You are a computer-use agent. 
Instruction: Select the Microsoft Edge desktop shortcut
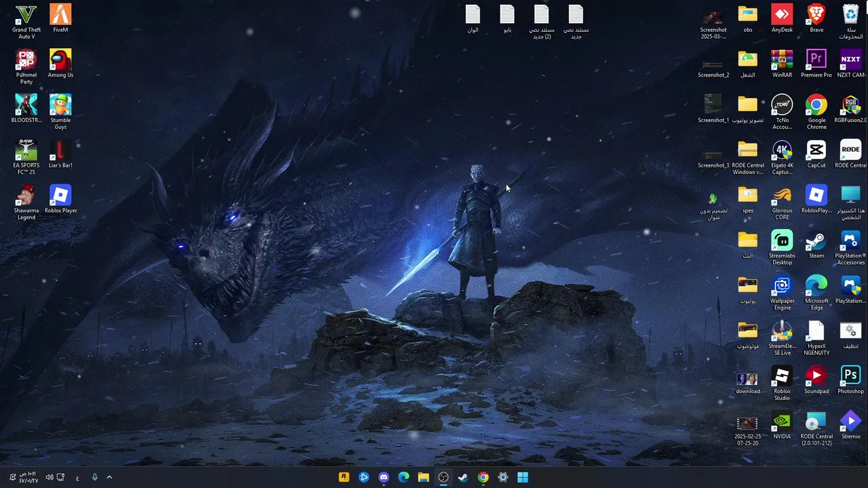(816, 293)
